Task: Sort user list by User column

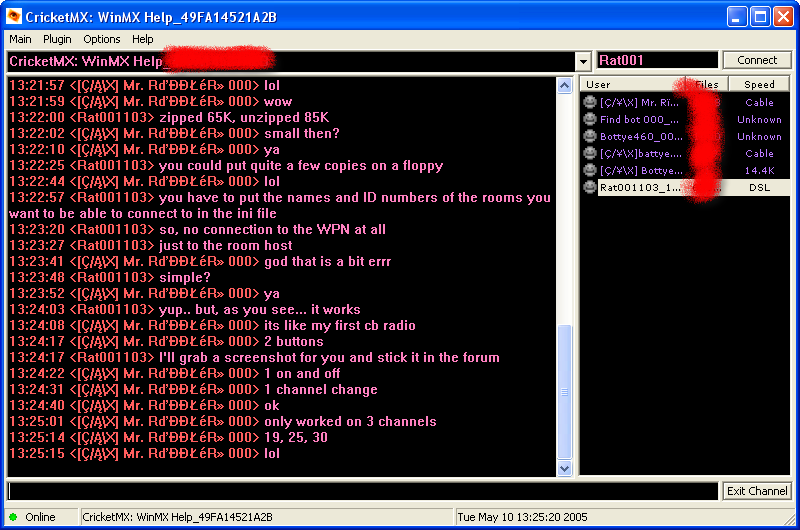Action: coord(632,84)
